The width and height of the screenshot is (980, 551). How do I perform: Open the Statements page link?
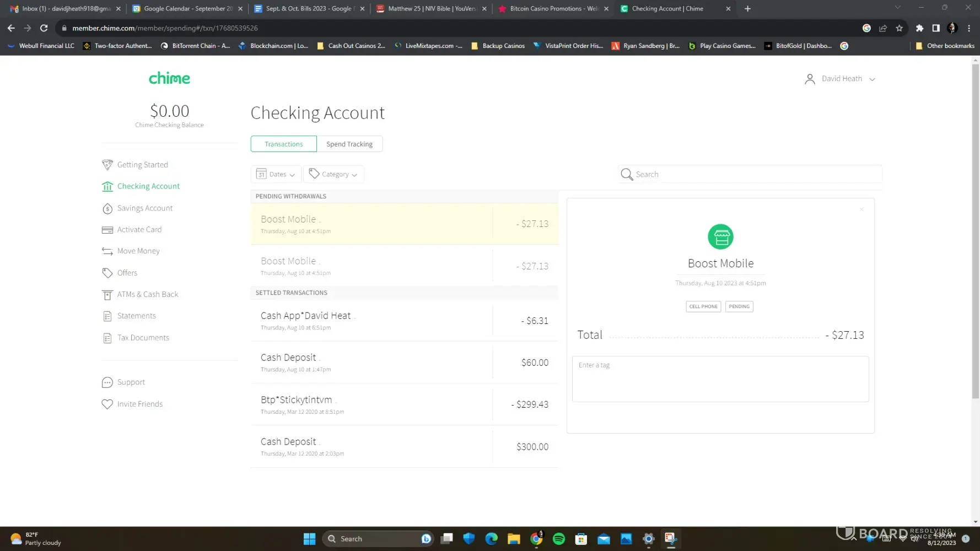136,316
